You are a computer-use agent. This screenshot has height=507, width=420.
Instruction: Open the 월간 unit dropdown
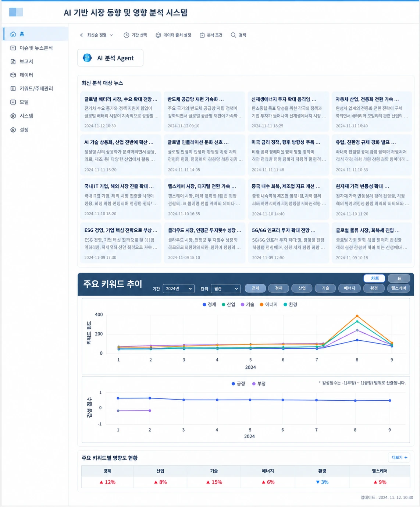(x=226, y=288)
